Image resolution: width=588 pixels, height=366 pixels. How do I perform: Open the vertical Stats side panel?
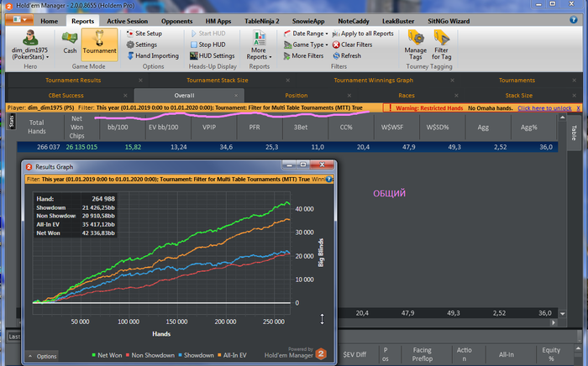click(x=11, y=122)
